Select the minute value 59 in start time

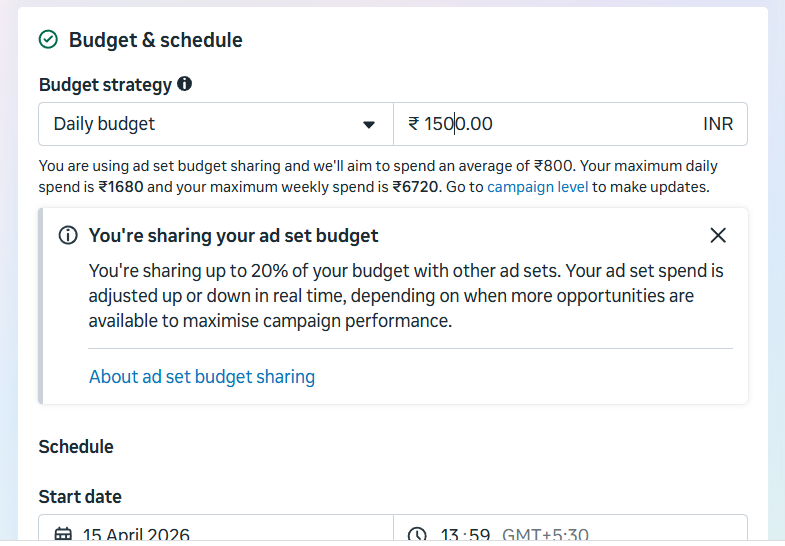[480, 534]
